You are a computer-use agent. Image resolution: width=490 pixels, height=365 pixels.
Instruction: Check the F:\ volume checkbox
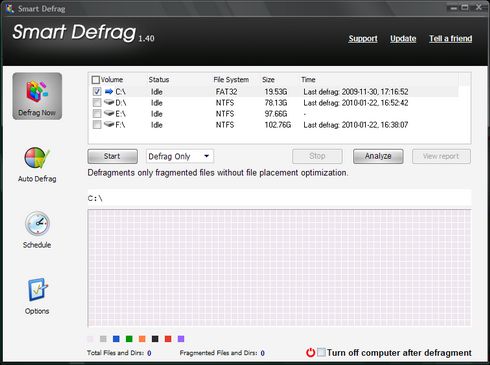(97, 125)
